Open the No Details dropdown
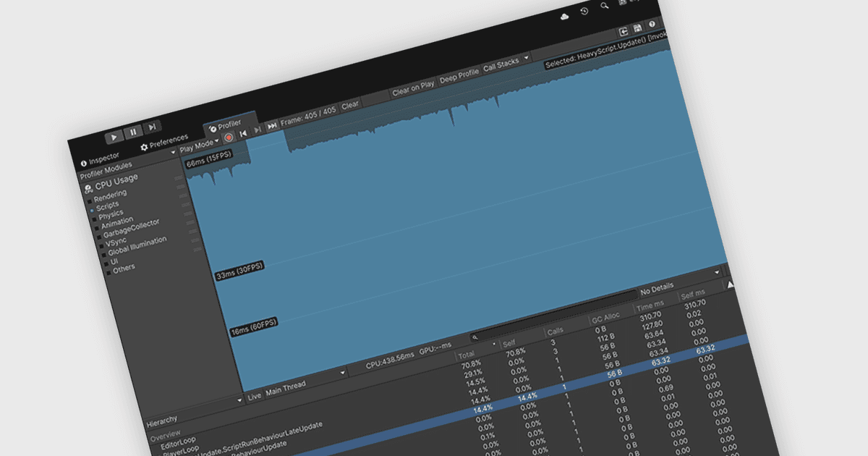Viewport: 868px width, 456px height. coord(680,283)
